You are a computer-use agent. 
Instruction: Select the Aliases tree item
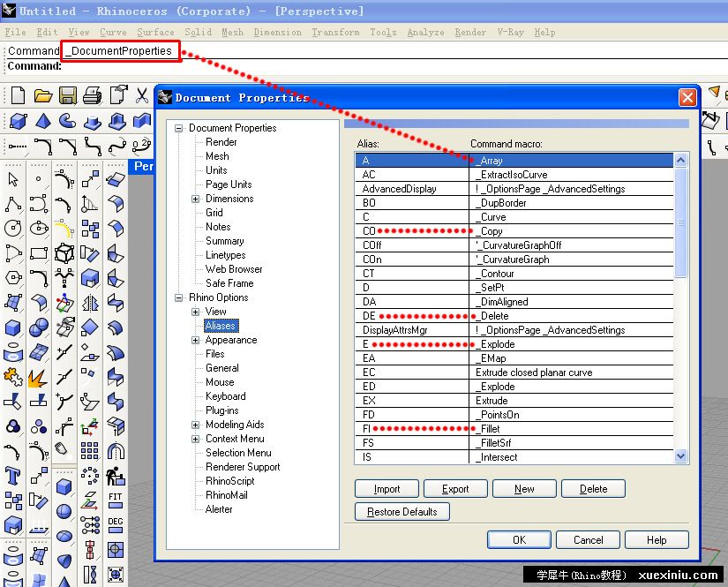[x=221, y=326]
